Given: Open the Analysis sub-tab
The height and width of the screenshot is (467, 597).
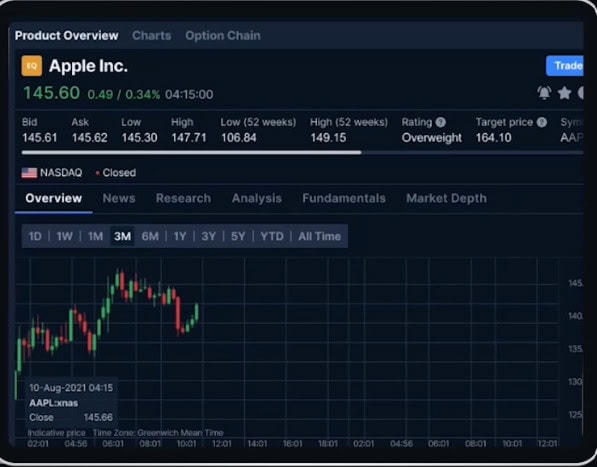Looking at the screenshot, I should 257,198.
